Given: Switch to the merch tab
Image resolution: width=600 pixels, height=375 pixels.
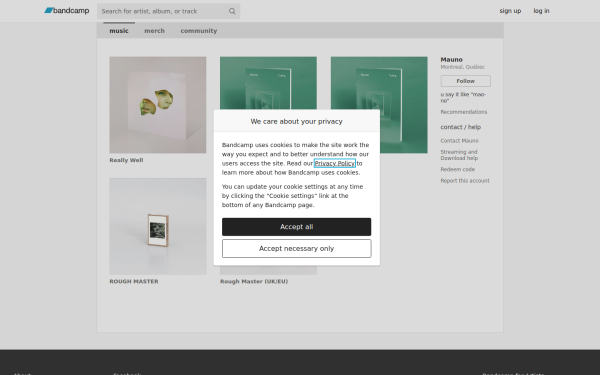Looking at the screenshot, I should coord(154,31).
